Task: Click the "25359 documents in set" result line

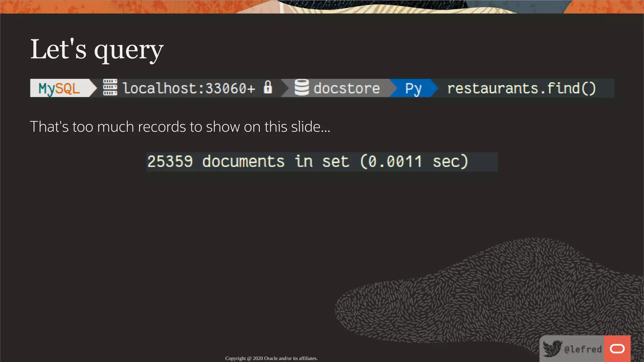Action: click(248, 162)
